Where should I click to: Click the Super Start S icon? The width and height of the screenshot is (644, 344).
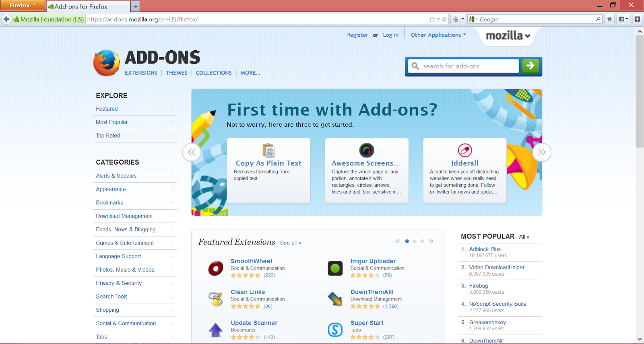coord(335,330)
